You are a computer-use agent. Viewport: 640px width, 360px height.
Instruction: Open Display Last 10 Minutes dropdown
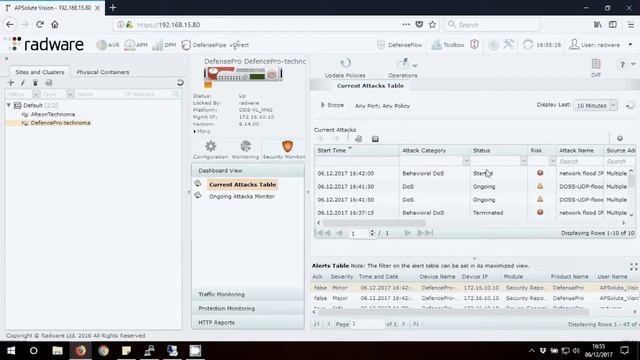point(596,105)
